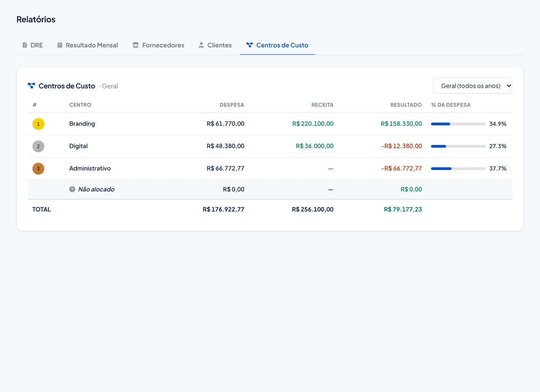
Task: Click the Clientes person icon
Action: [201, 45]
